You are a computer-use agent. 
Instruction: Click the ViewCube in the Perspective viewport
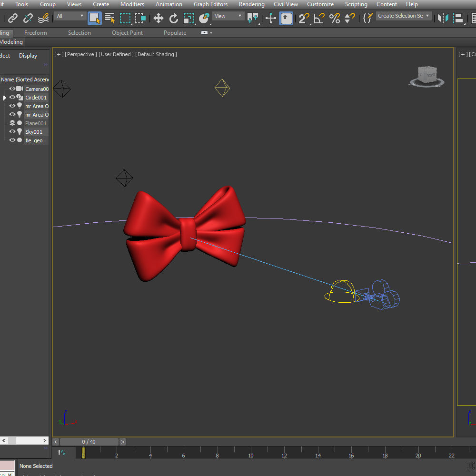pos(427,76)
